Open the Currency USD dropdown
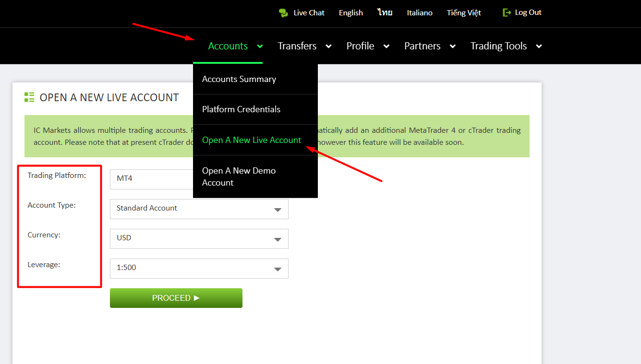The image size is (641, 364). [x=199, y=239]
